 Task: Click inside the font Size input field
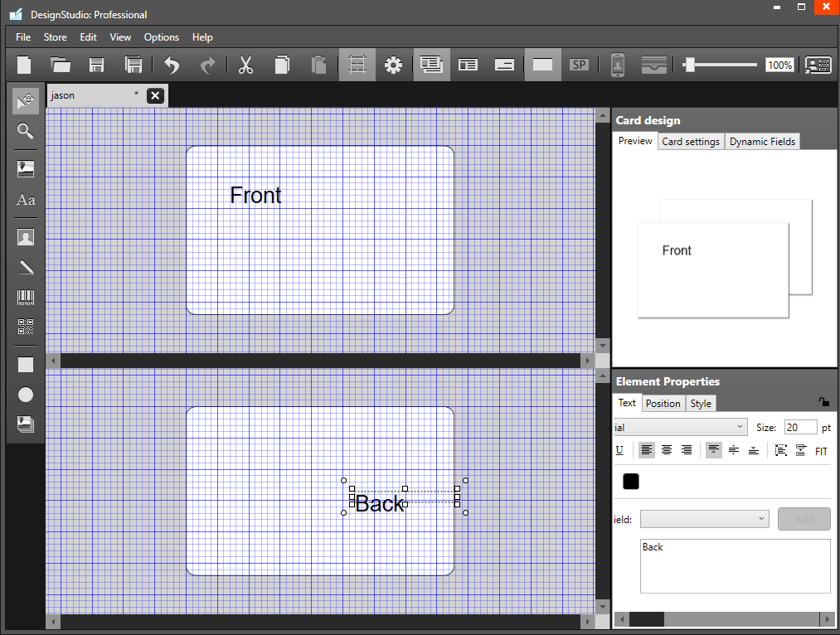[x=799, y=427]
